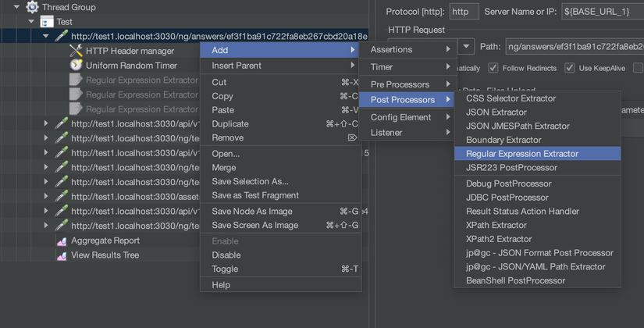Collapse the Test controller node
644x328 pixels.
click(x=31, y=22)
